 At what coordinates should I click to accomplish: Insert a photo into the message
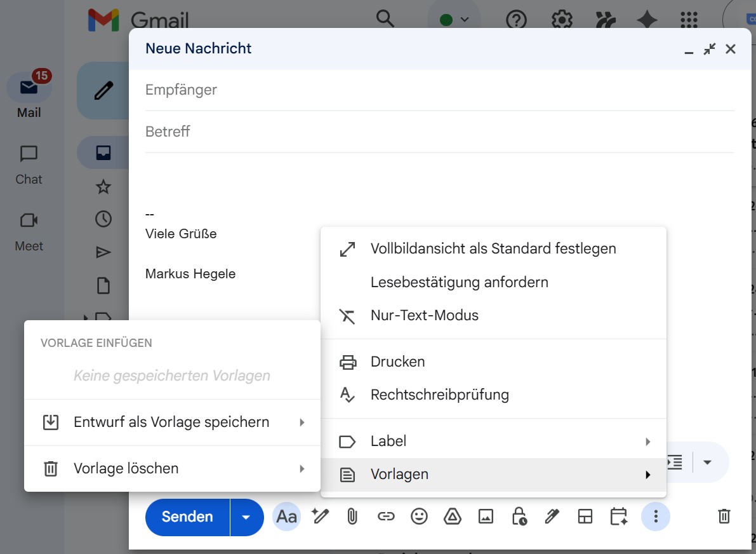pos(486,517)
